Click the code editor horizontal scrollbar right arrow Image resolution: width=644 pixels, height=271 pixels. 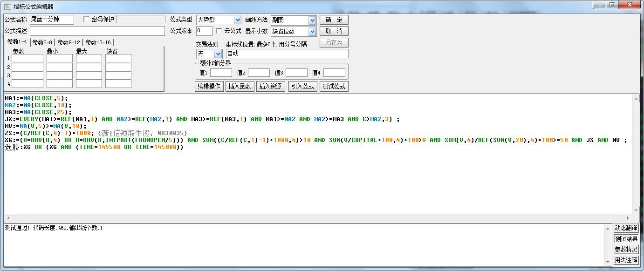point(629,218)
